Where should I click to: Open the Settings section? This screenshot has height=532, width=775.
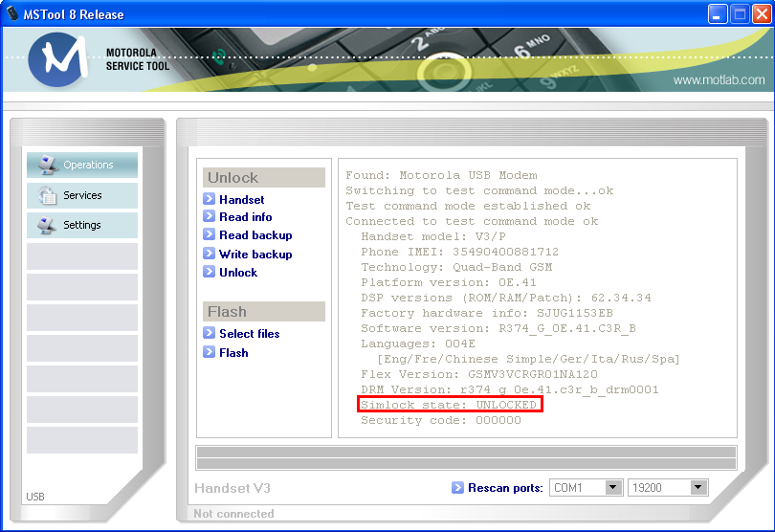click(82, 225)
